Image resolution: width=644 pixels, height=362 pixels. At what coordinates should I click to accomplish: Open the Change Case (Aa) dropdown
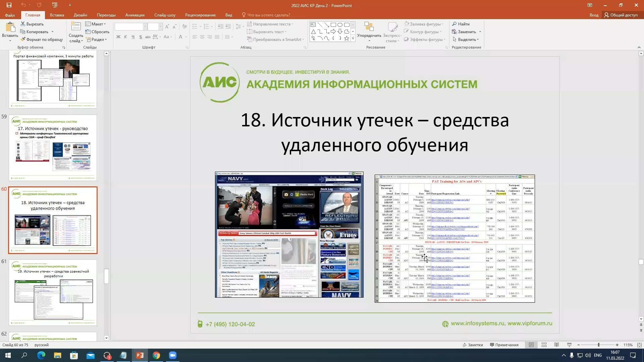168,37
